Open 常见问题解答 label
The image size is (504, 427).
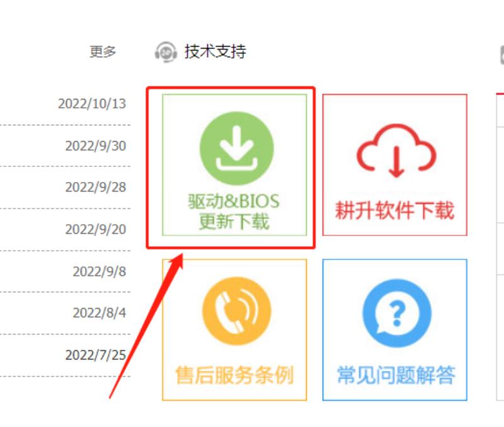(x=396, y=375)
